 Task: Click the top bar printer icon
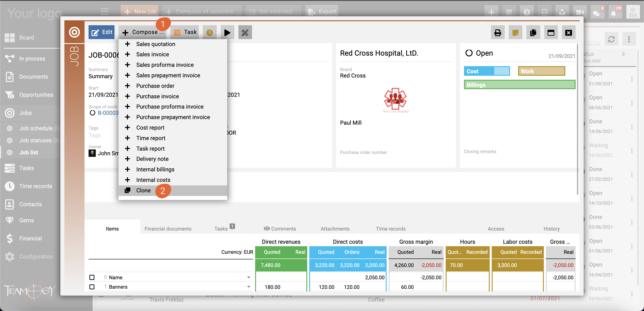tap(544, 12)
